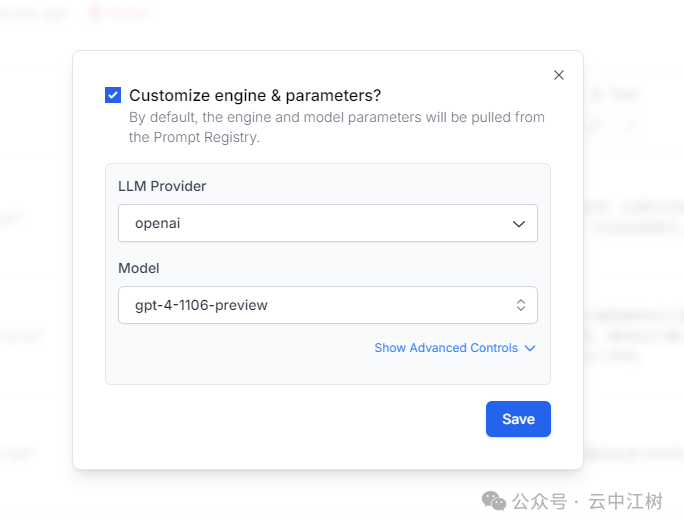
Task: Click the WeChat logo in the watermark
Action: [x=493, y=500]
